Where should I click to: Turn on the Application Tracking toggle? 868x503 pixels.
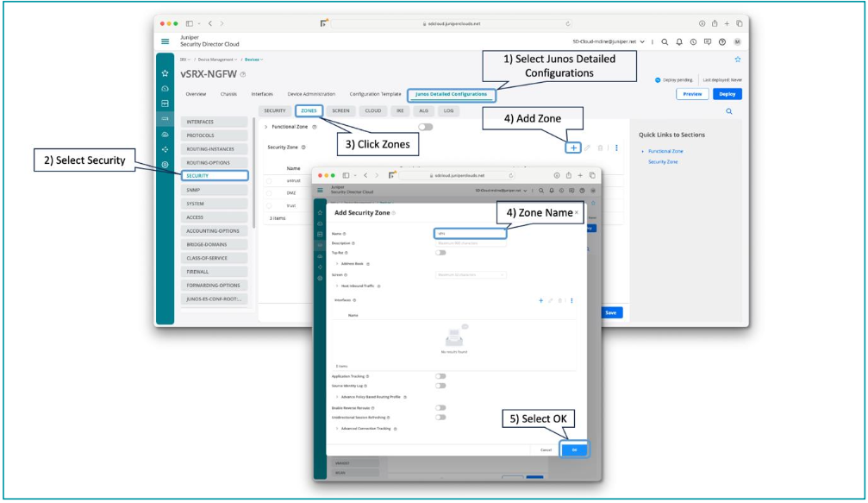coord(440,376)
